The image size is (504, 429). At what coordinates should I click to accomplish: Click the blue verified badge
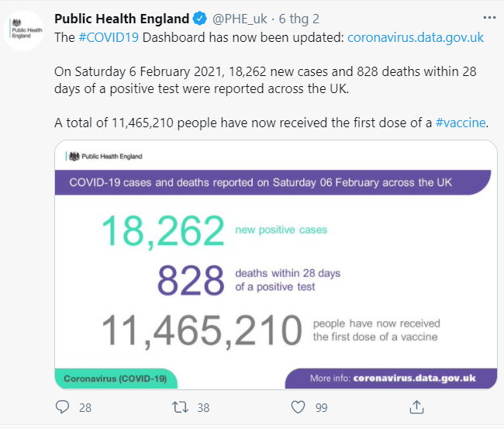[x=199, y=19]
